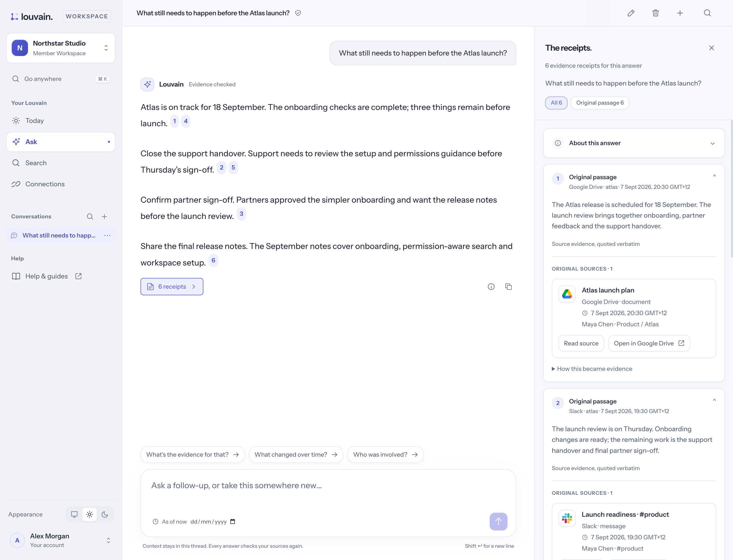Start new chat with header plus icon
The width and height of the screenshot is (733, 560).
680,13
